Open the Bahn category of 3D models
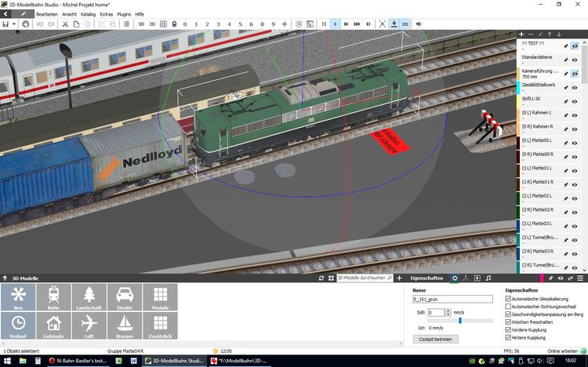 53,299
